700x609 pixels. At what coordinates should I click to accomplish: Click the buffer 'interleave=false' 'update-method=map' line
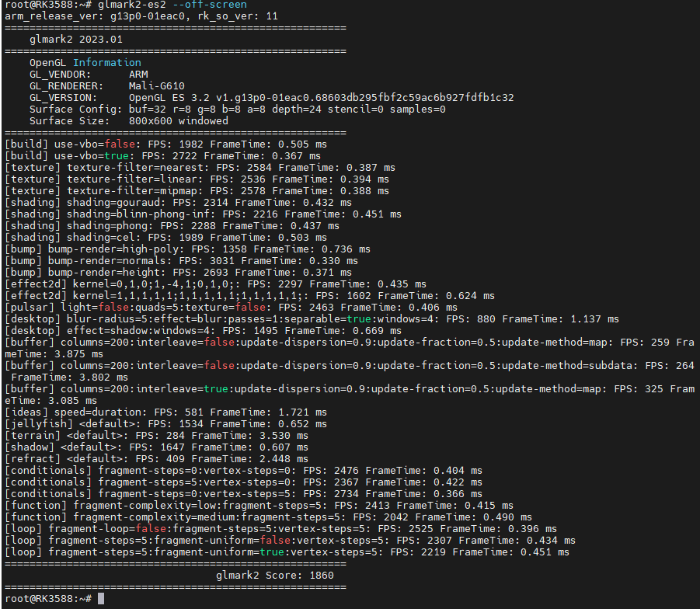pyautogui.click(x=350, y=348)
